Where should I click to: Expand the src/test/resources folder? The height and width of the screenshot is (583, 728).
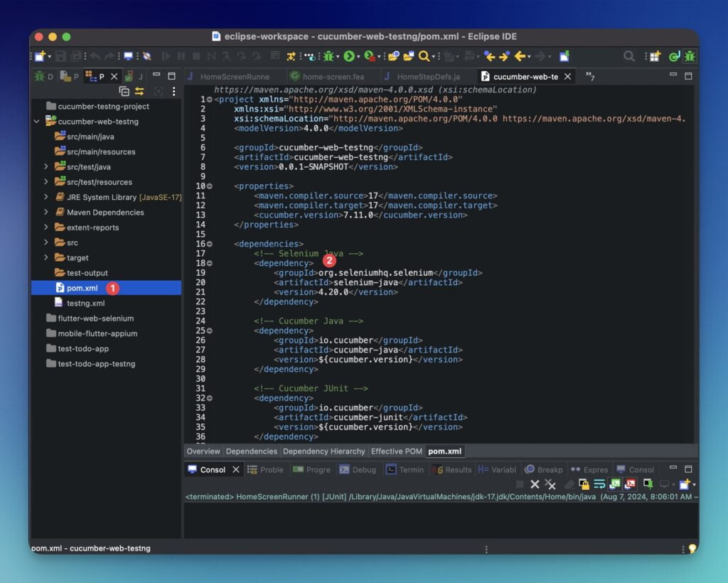pos(46,181)
